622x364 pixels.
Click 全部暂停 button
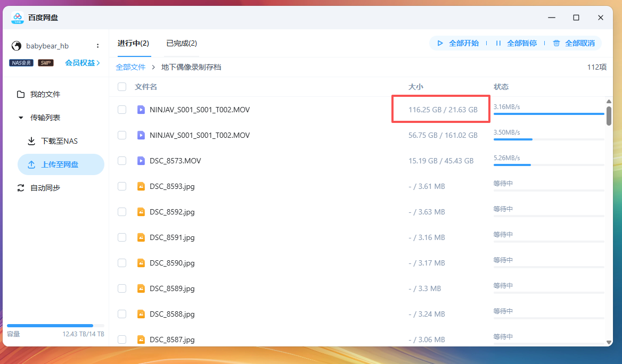point(516,43)
